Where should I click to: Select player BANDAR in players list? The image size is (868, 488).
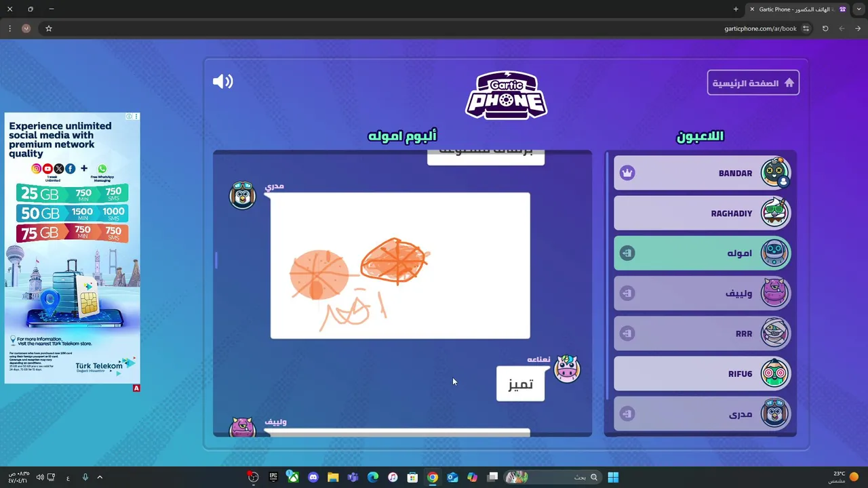point(703,173)
